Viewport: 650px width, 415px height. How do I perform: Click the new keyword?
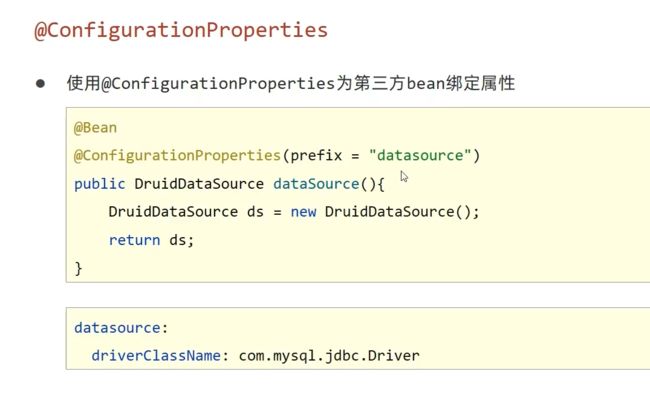coord(303,212)
